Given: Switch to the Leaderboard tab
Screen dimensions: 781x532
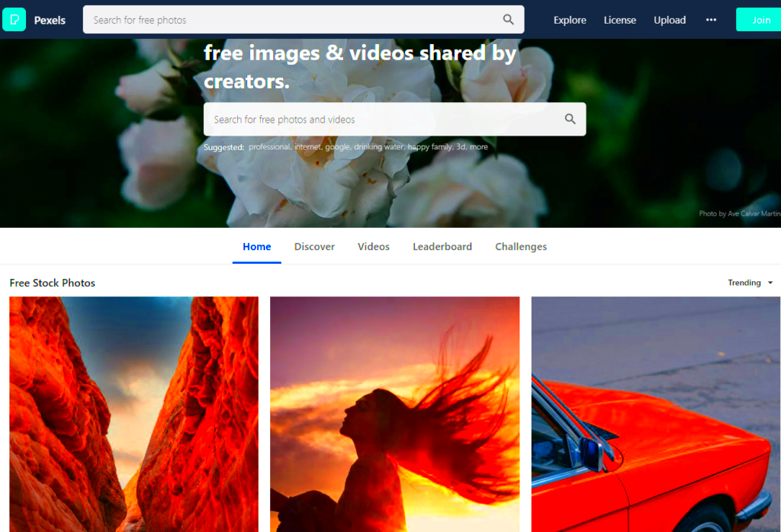Looking at the screenshot, I should [x=442, y=246].
